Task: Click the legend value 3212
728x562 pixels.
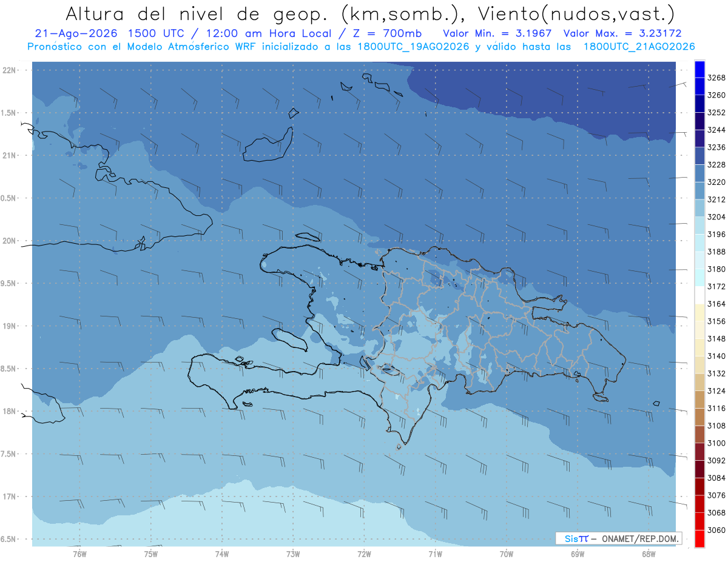Action: 716,199
